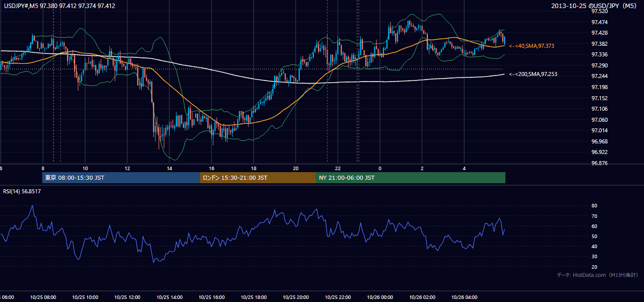Click the bottom time label 10/25 16:00
The height and width of the screenshot is (302, 644).
pos(212,297)
